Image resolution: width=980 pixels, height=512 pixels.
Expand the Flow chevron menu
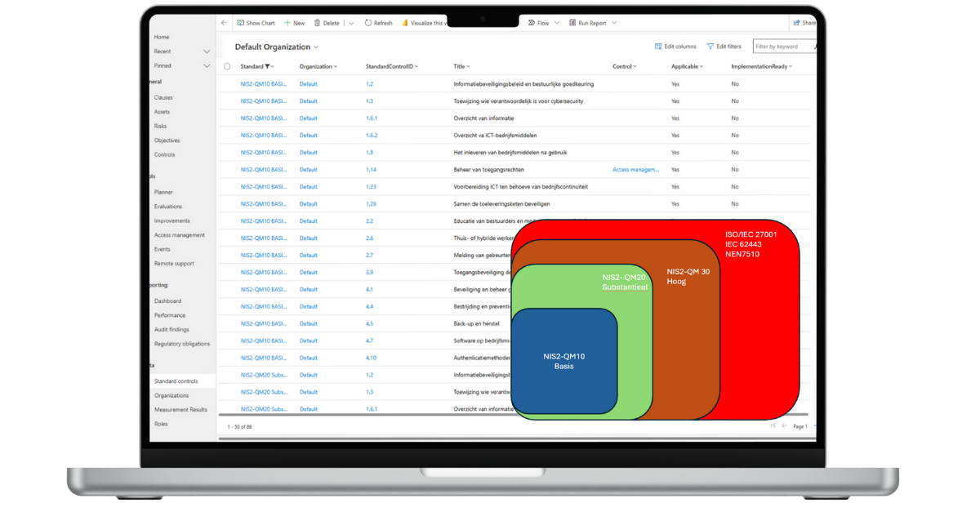click(557, 23)
